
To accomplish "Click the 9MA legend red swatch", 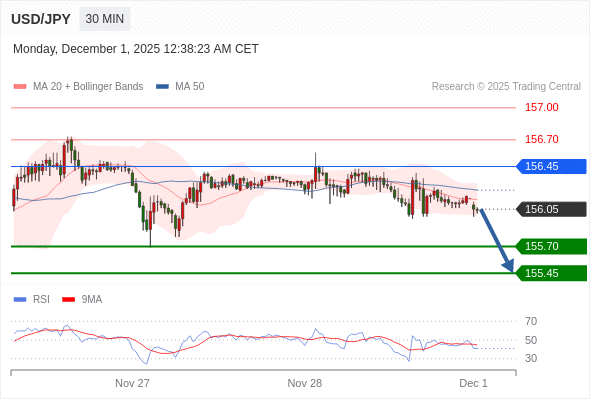I will [68, 300].
